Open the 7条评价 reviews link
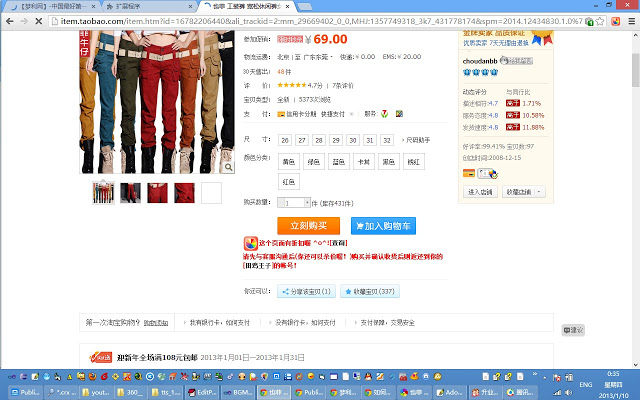 coord(343,86)
